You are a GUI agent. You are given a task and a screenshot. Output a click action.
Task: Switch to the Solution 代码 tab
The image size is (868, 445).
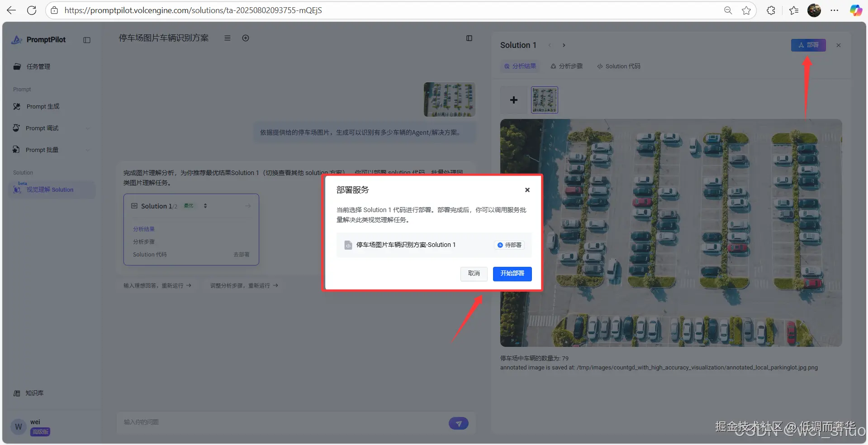coord(619,66)
